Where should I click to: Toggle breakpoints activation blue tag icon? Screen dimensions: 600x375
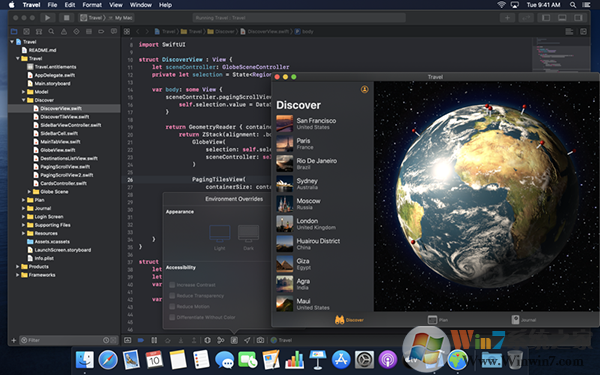(141, 340)
